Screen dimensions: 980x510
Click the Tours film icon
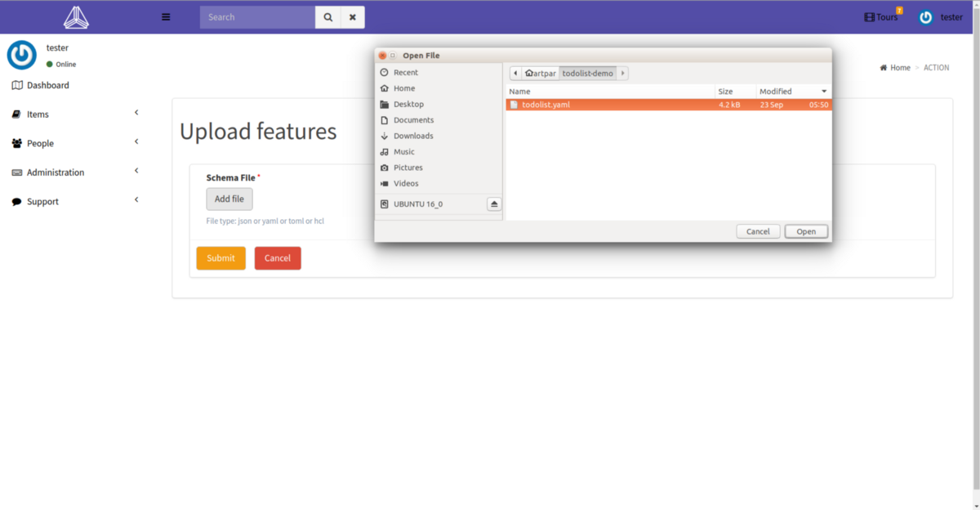[869, 17]
